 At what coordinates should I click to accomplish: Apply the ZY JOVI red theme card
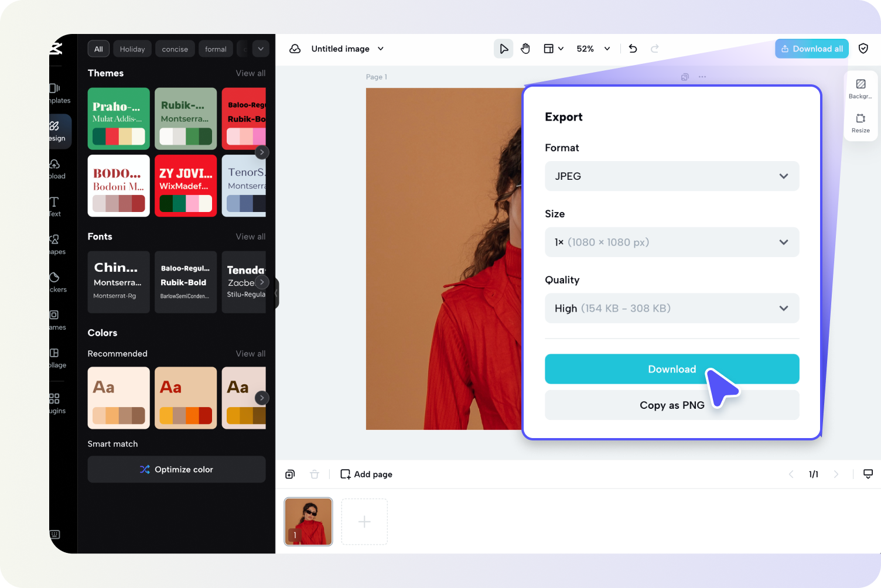point(186,186)
